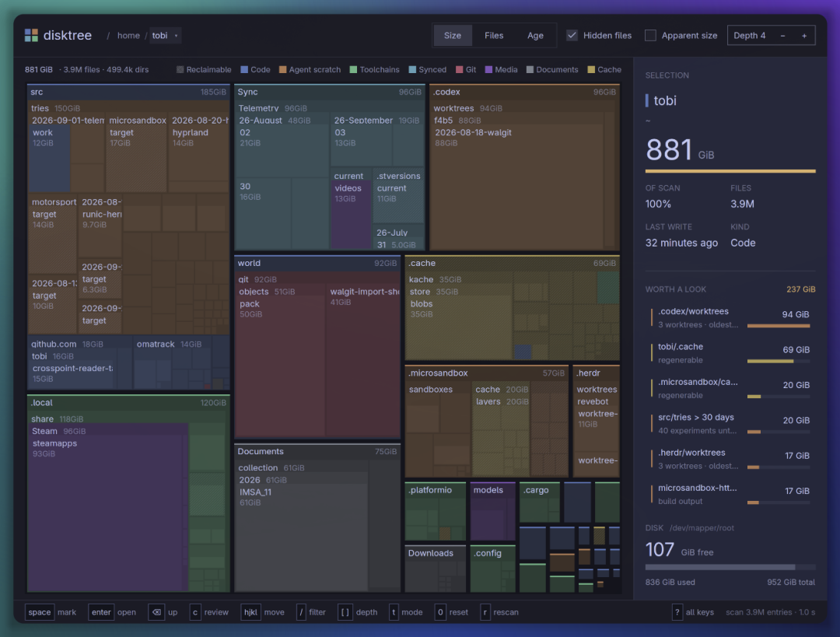This screenshot has width=840, height=637.
Task: Switch to the Age tab
Action: point(535,35)
